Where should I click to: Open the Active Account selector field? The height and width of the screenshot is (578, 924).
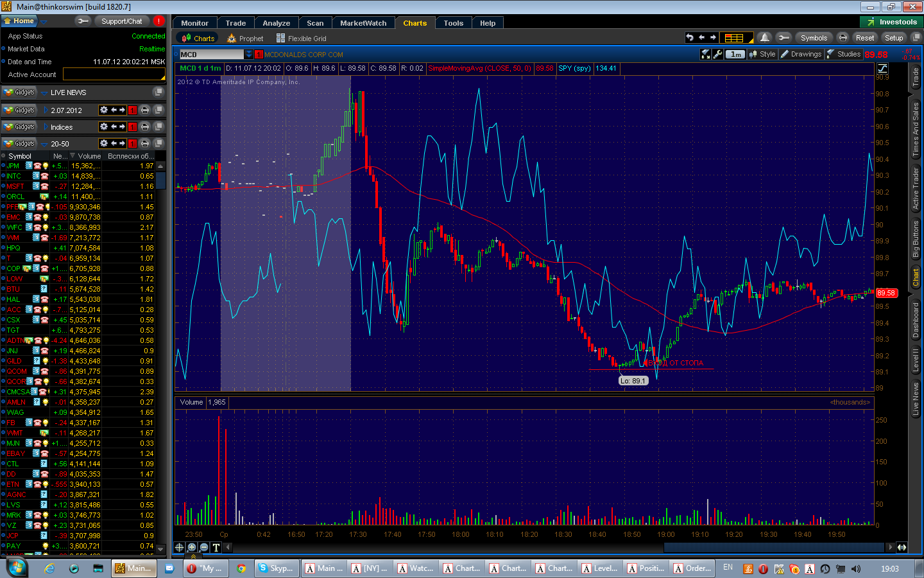[114, 74]
